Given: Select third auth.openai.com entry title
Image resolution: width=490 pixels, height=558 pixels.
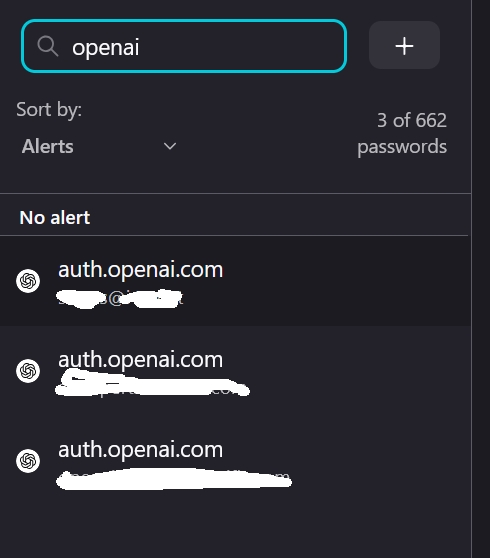Looking at the screenshot, I should pyautogui.click(x=141, y=450).
